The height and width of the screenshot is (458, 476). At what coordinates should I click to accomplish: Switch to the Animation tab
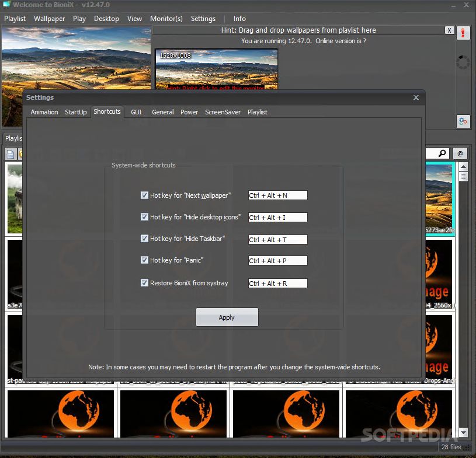pos(44,112)
